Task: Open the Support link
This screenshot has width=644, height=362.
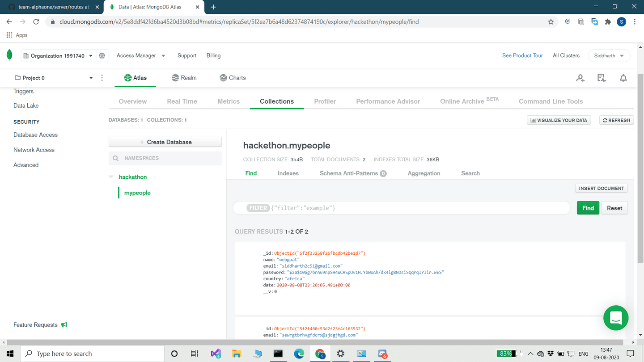Action: coord(187,55)
